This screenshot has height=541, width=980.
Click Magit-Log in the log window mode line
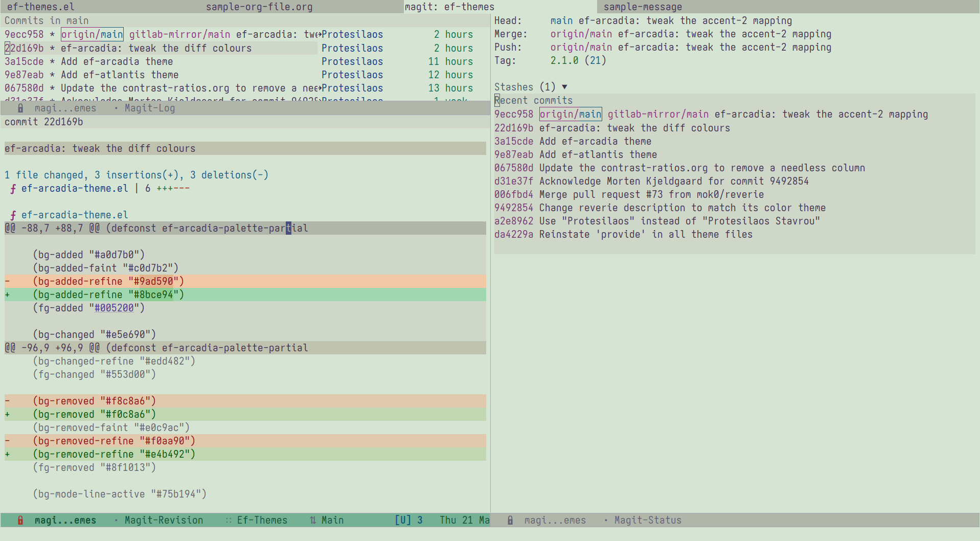[x=150, y=108]
